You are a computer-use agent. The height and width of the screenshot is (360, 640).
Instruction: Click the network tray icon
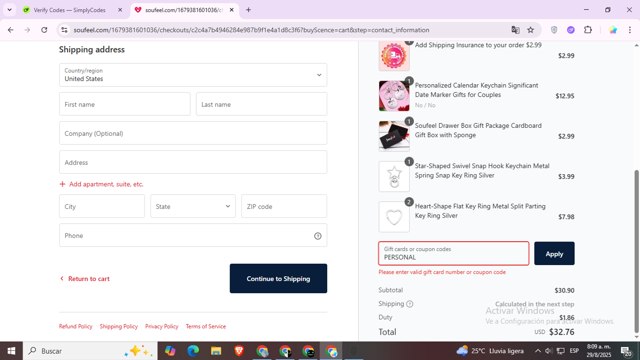(x=561, y=351)
